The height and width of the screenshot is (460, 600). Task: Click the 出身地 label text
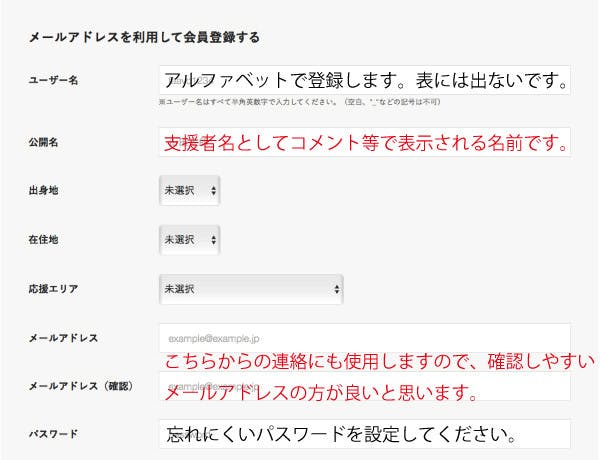(43, 190)
